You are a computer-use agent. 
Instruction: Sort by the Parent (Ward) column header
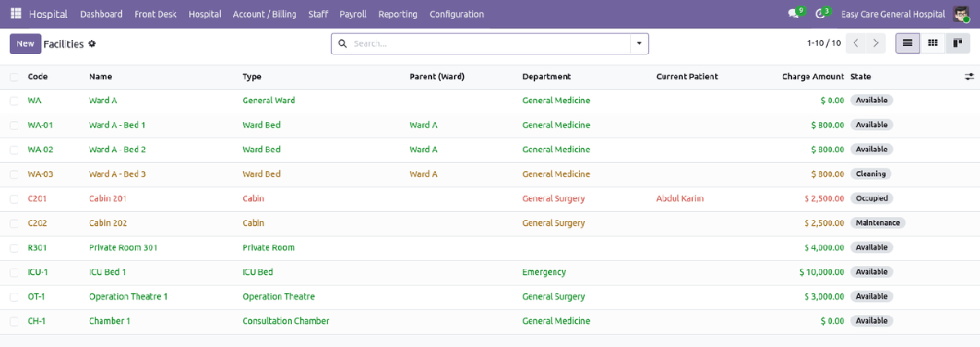point(437,76)
